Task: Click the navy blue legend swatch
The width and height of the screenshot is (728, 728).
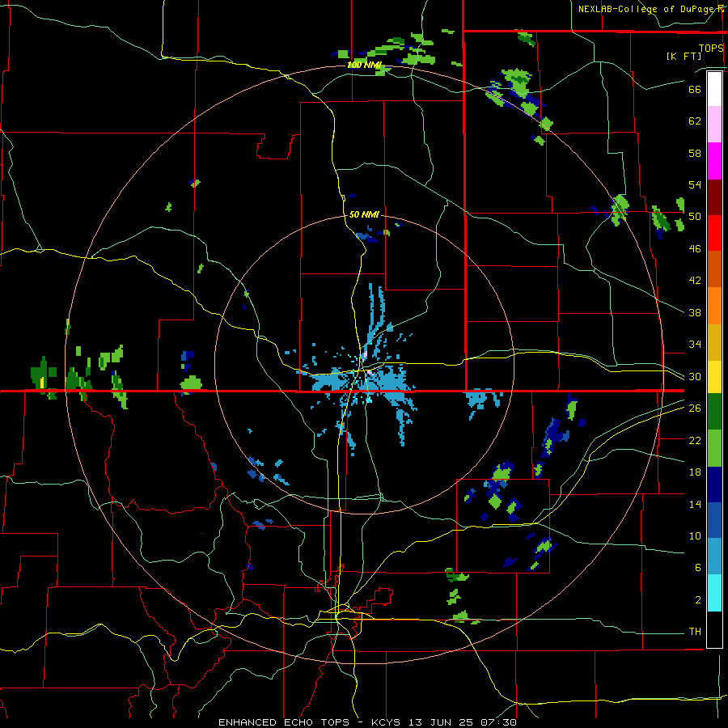Action: point(714,485)
